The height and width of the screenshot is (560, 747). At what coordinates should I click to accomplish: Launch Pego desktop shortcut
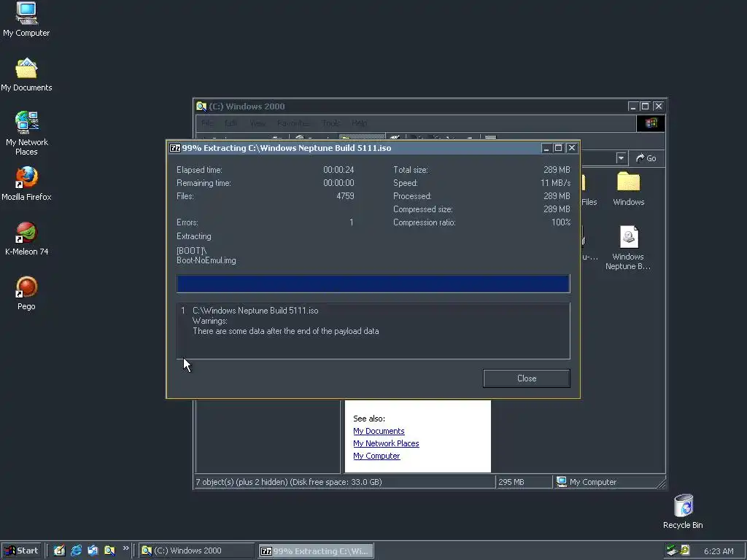coord(26,293)
